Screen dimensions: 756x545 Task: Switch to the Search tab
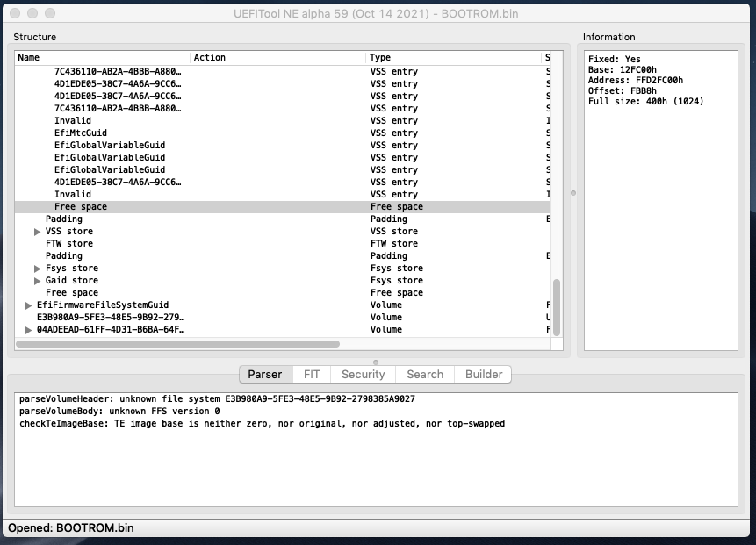(x=425, y=375)
